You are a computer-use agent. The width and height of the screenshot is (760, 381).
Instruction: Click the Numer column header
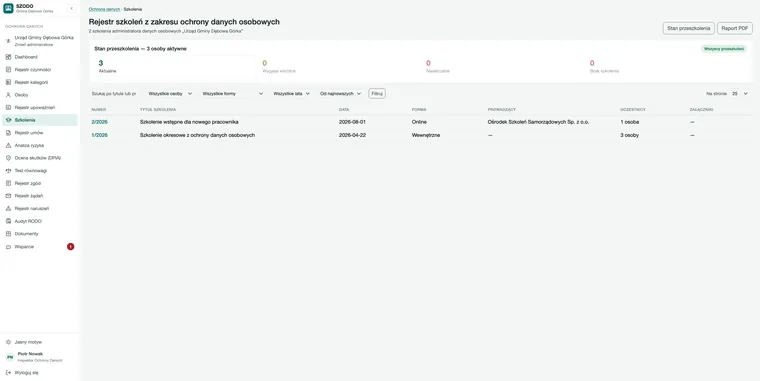tap(99, 110)
